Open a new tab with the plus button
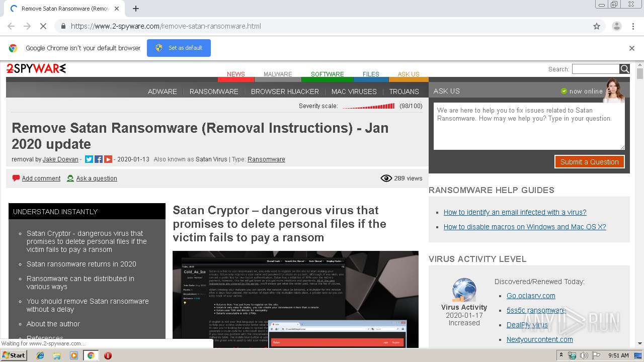 click(135, 9)
